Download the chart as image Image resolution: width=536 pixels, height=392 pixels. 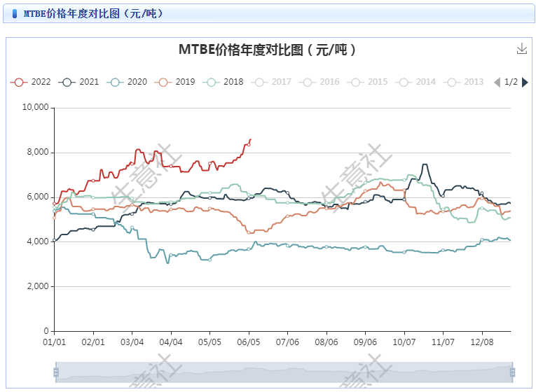(522, 49)
